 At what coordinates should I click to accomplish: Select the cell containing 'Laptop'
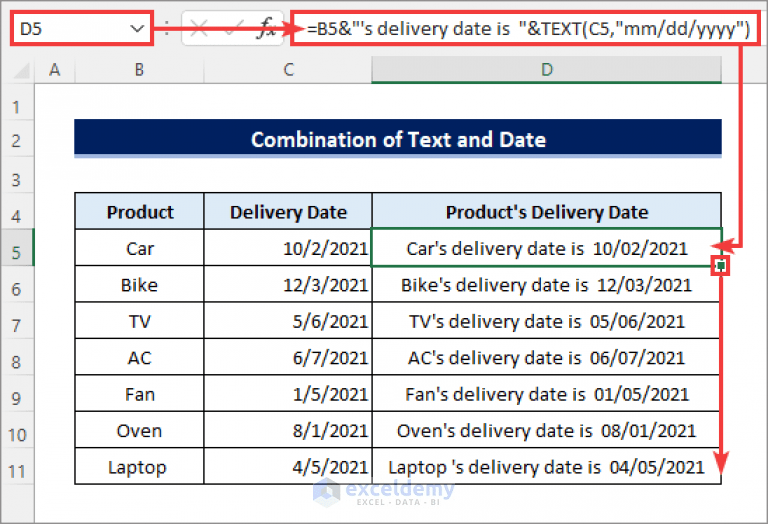pos(140,467)
